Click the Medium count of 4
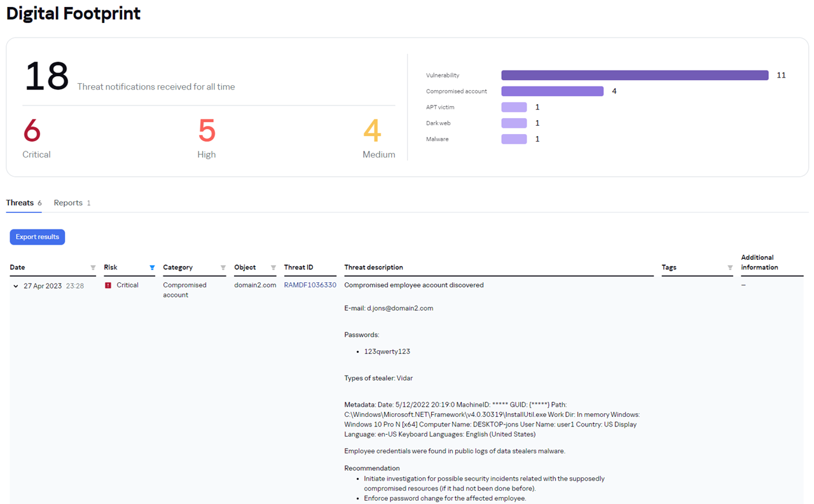The width and height of the screenshot is (814, 504). pyautogui.click(x=372, y=131)
